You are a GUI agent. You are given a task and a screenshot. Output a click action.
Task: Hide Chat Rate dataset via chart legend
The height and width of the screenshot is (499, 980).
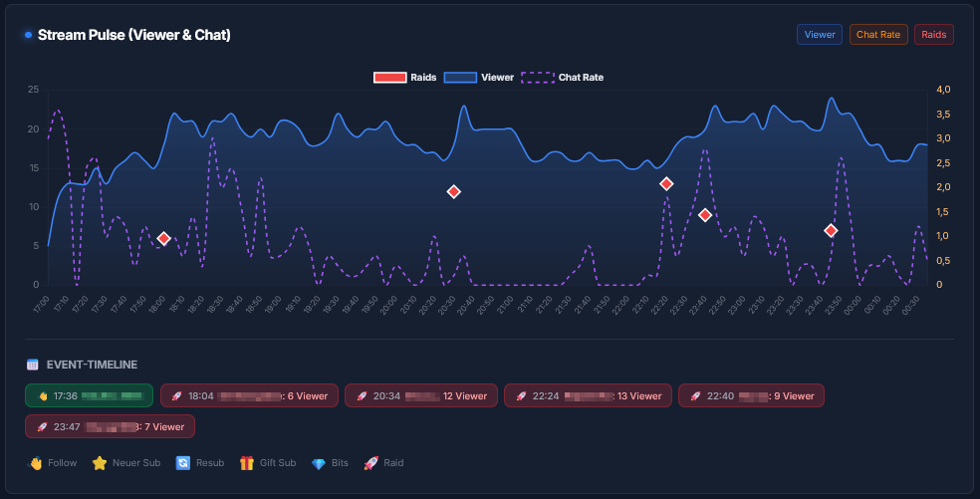pos(562,77)
